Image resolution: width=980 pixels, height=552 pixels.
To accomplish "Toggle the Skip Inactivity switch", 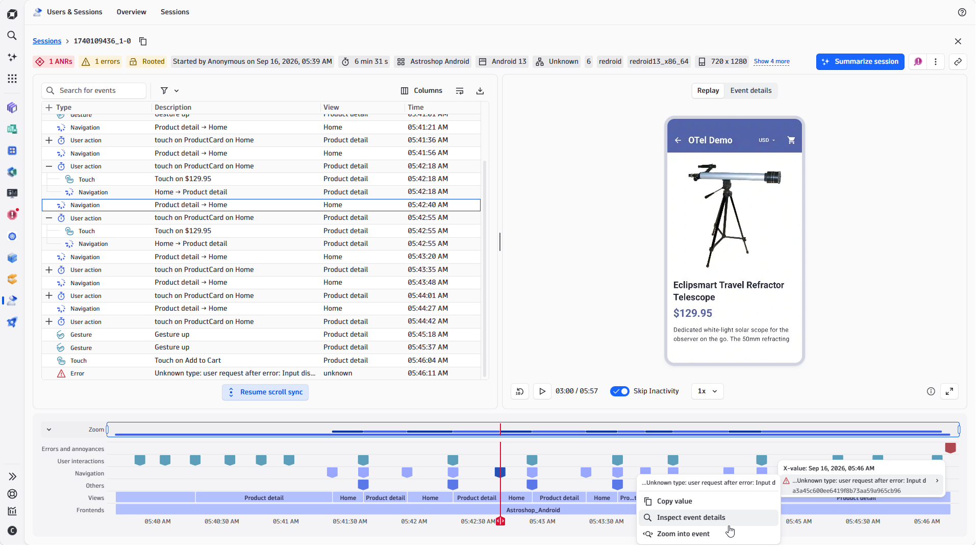I will point(621,392).
